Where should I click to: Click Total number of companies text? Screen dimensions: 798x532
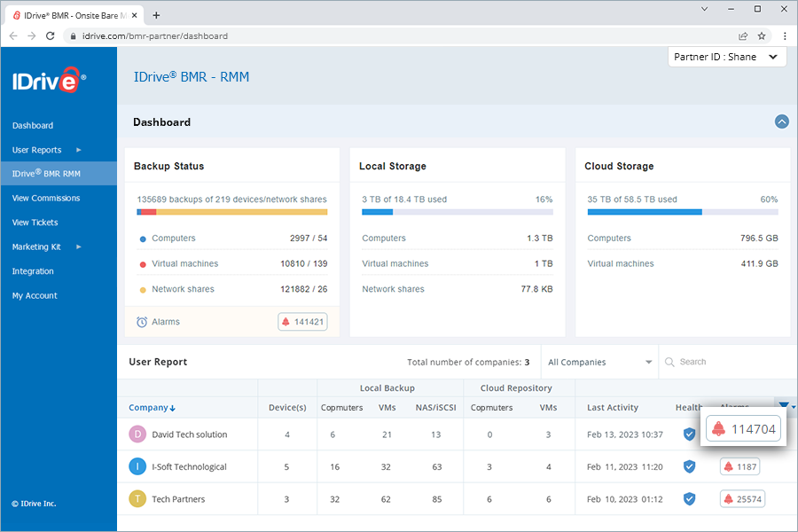pyautogui.click(x=468, y=362)
